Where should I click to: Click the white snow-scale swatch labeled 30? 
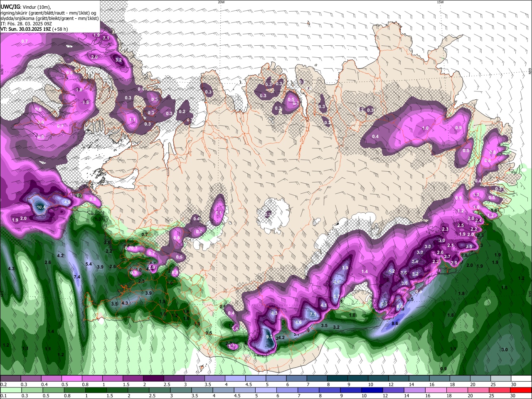[520, 378]
